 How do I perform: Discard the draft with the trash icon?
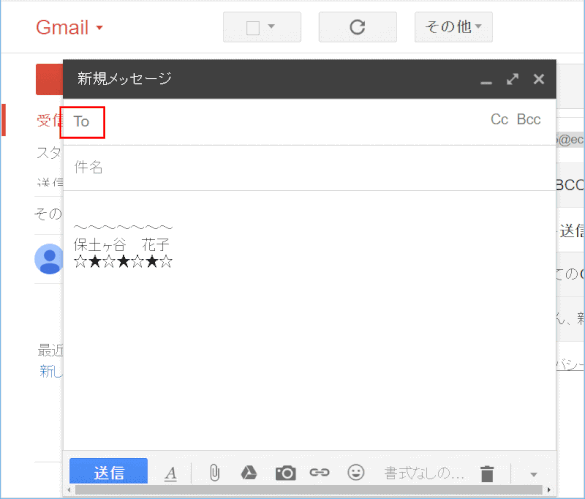tap(487, 474)
